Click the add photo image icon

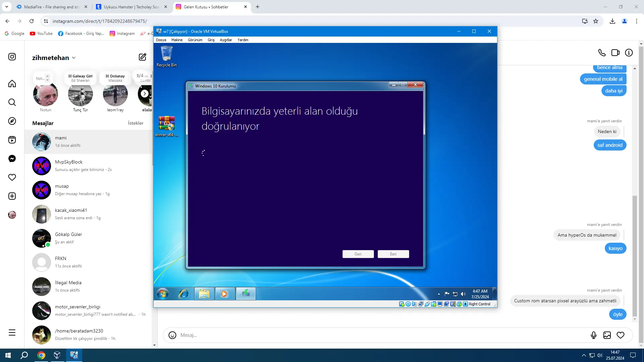click(607, 335)
